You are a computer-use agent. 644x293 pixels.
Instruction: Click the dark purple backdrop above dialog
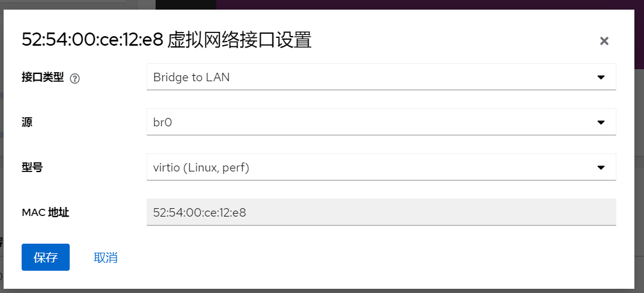421,4
